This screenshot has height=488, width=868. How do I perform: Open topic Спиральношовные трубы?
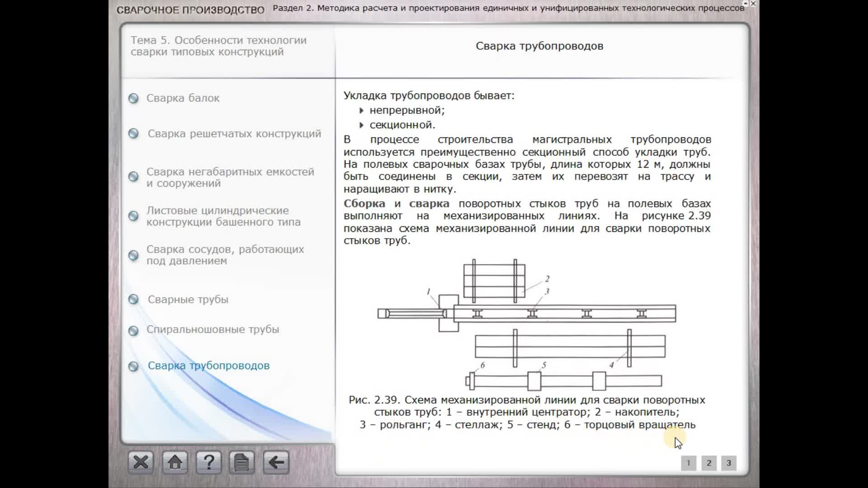point(212,329)
